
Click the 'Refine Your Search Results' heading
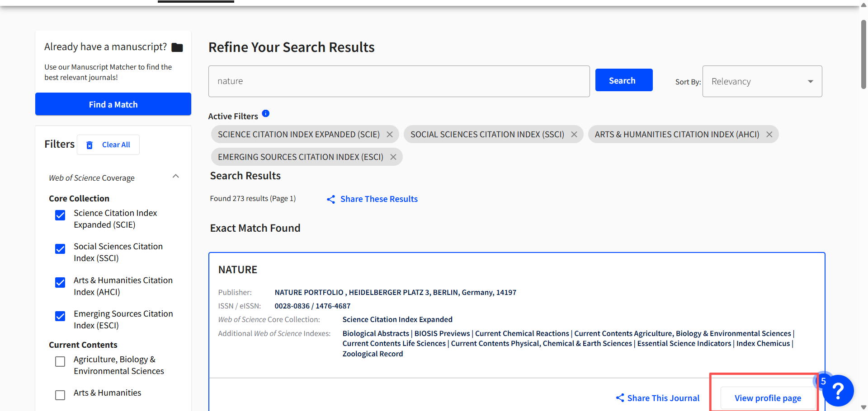point(292,47)
